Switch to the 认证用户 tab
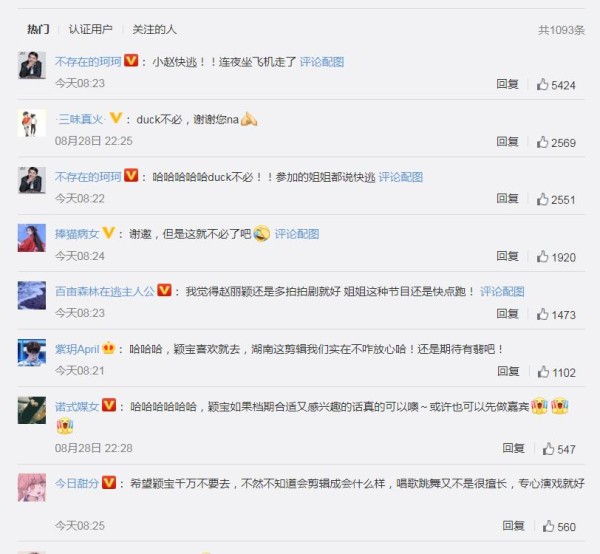This screenshot has width=600, height=554. pyautogui.click(x=90, y=29)
